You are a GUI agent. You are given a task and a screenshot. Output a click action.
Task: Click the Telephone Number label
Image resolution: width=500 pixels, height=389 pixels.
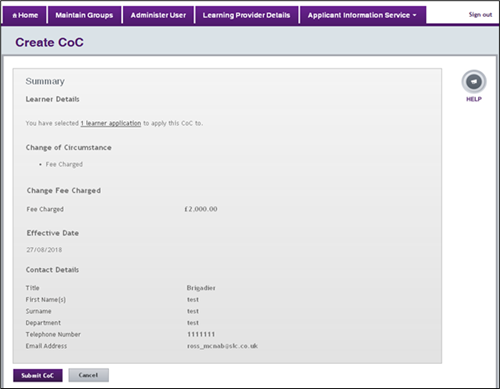point(53,334)
